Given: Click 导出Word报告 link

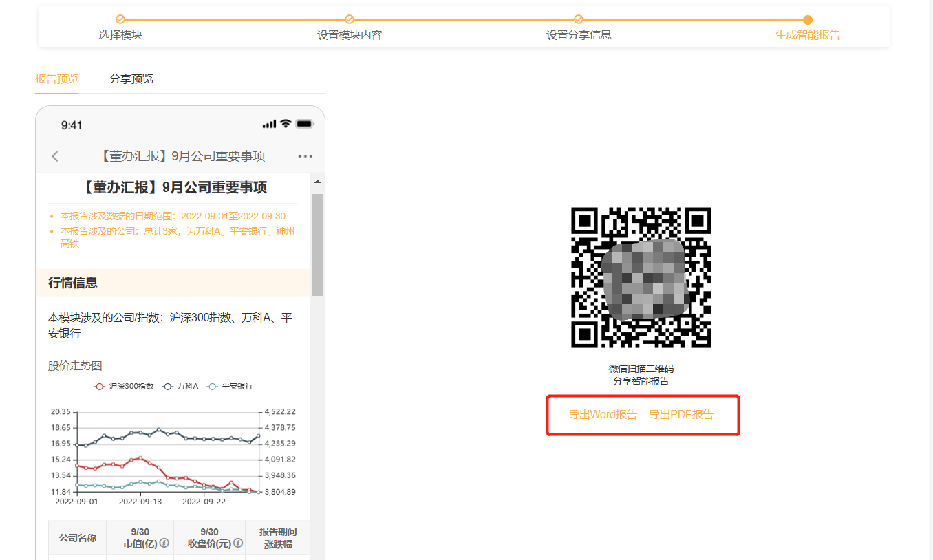Looking at the screenshot, I should [603, 415].
